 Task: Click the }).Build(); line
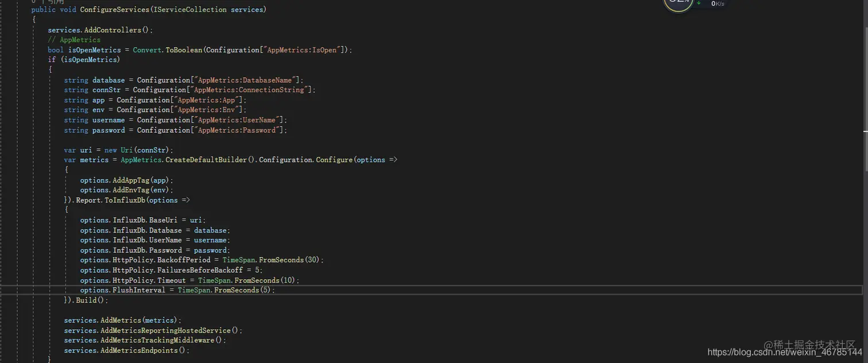pos(86,300)
